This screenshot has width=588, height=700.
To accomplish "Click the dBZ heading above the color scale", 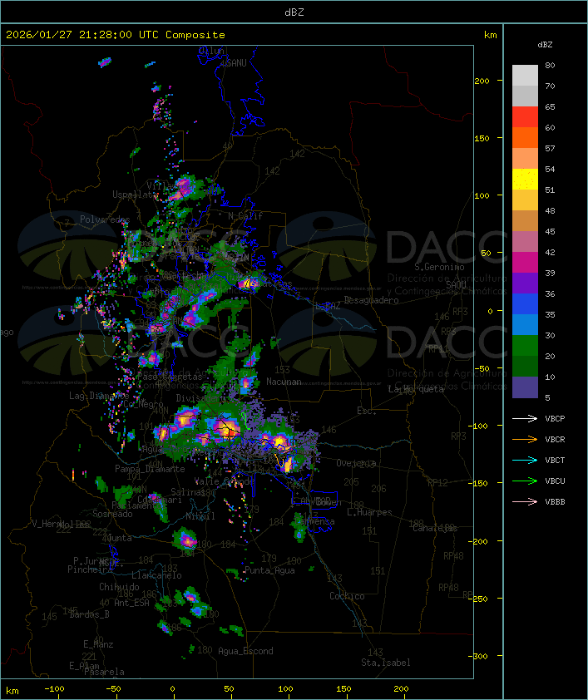I will click(545, 45).
